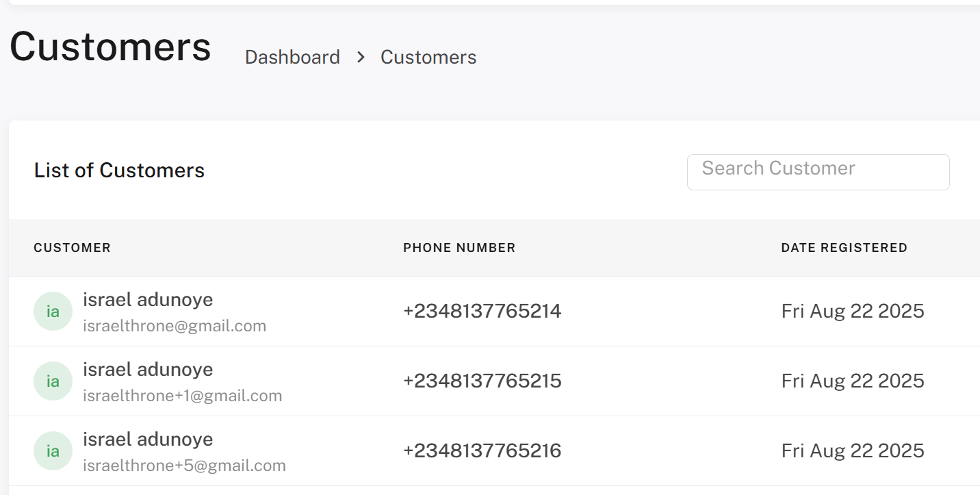This screenshot has height=495, width=980.
Task: Click the registration date in the +2348137765216 row
Action: [x=853, y=451]
